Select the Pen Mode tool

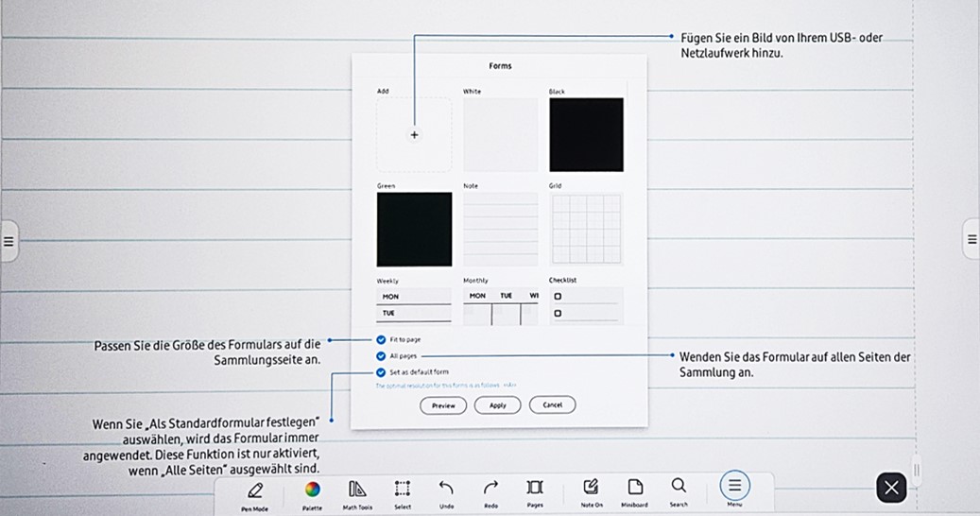(254, 490)
